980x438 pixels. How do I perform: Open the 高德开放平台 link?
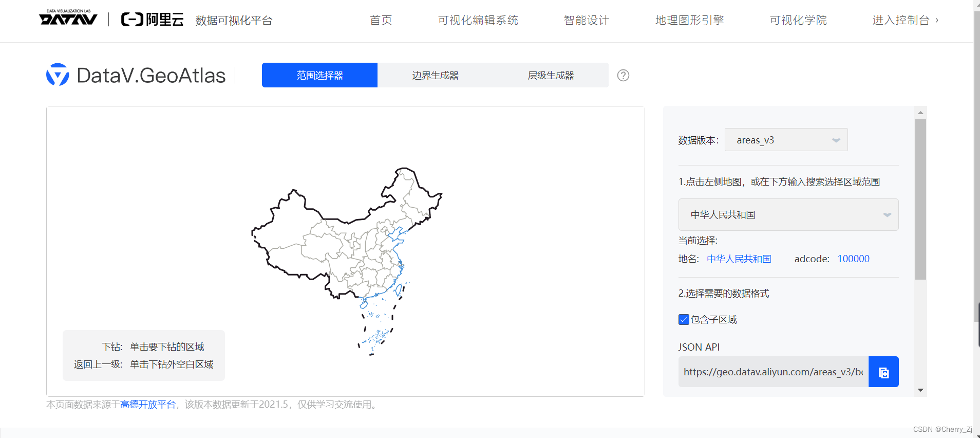click(x=148, y=405)
